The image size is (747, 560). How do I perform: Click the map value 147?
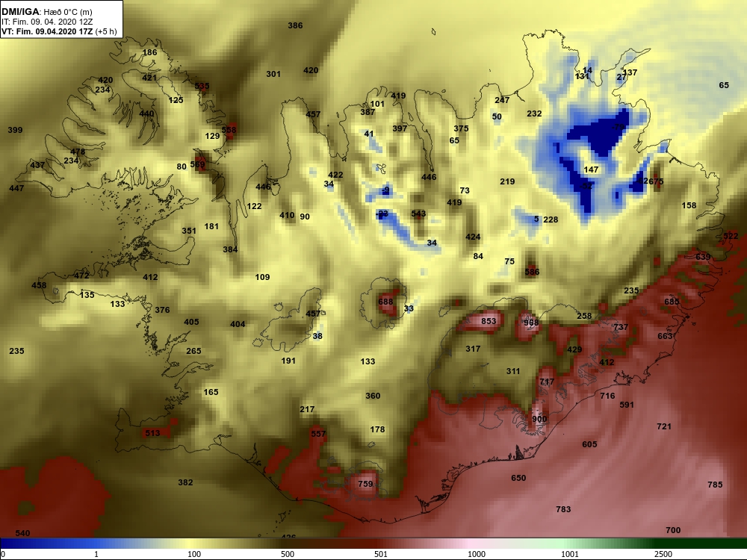(591, 169)
